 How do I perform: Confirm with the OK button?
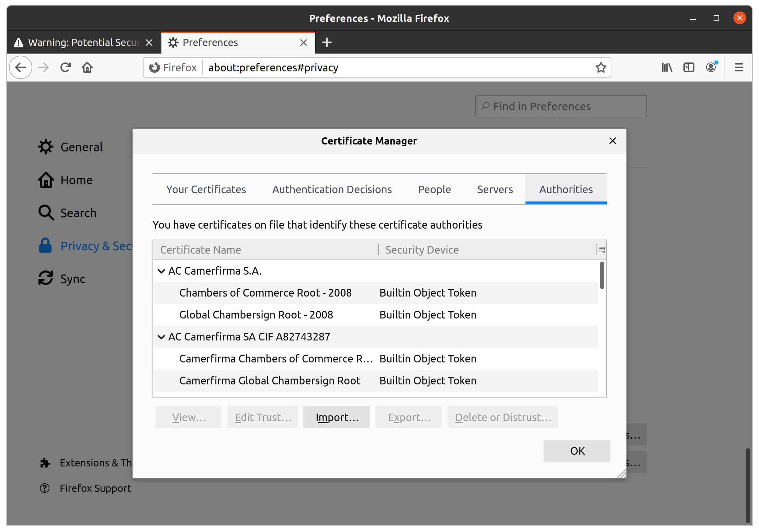[577, 451]
